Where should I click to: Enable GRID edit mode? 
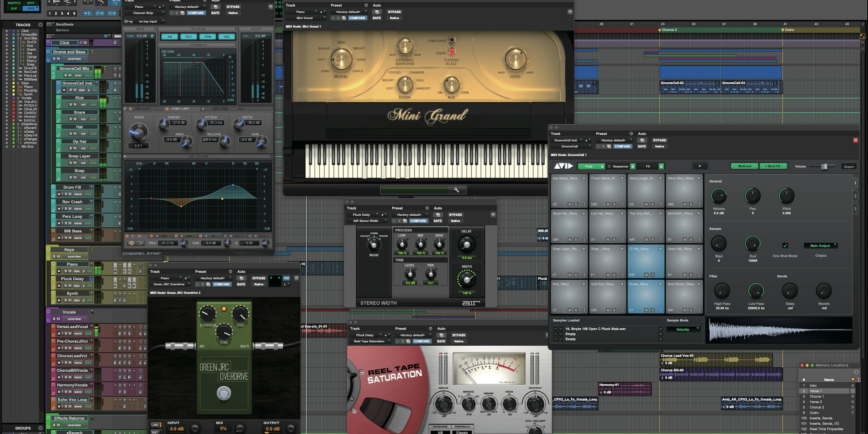coord(31,8)
